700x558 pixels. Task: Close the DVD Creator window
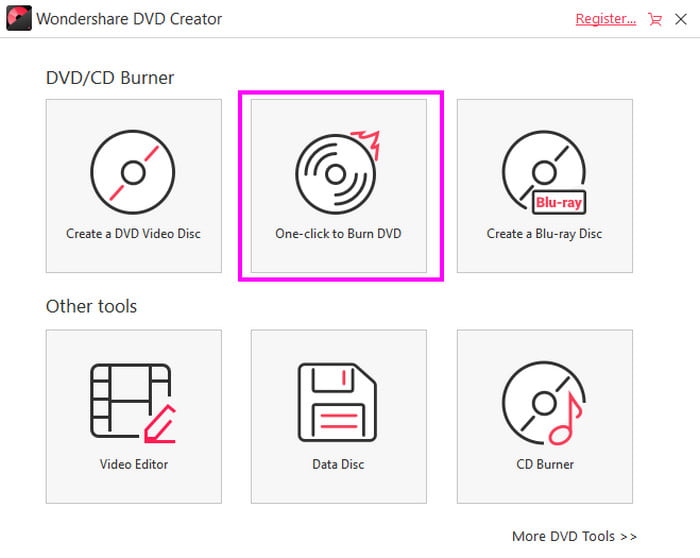point(681,19)
